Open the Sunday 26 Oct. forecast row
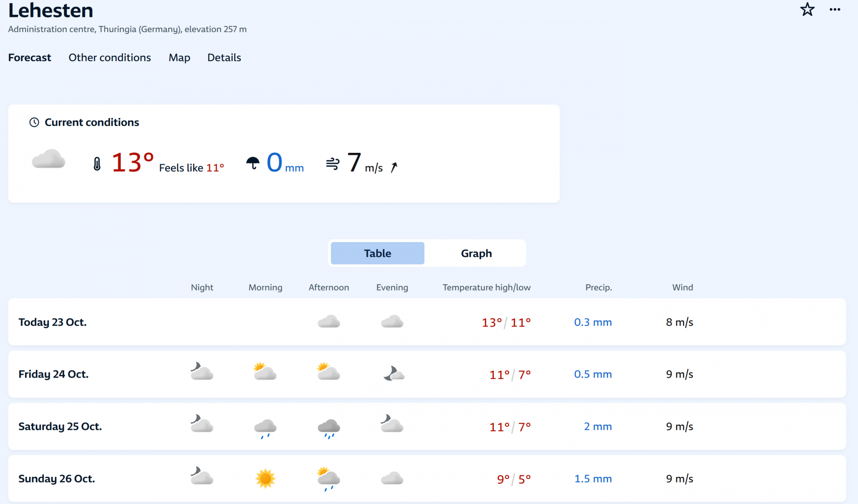Viewport: 858px width, 504px height. (56, 479)
